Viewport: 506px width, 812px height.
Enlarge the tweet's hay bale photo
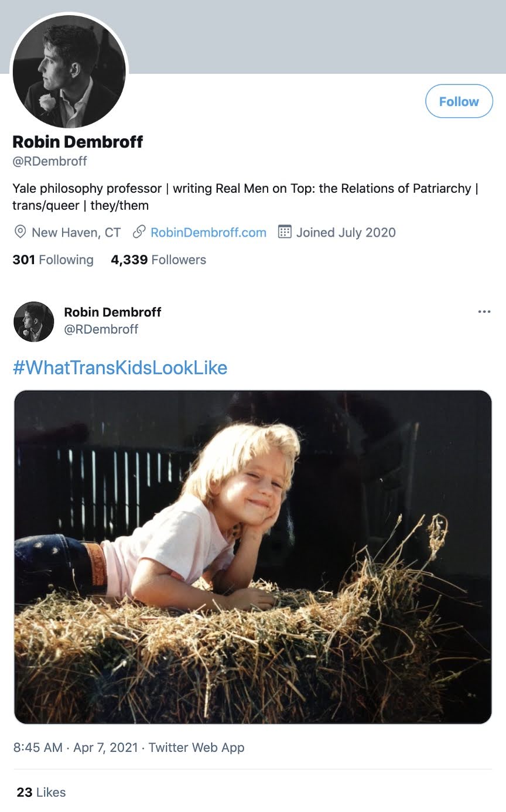tap(252, 557)
